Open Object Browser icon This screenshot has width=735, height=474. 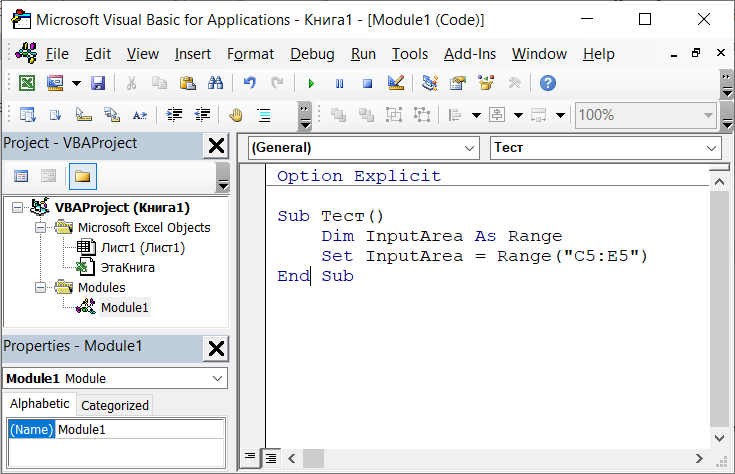486,83
